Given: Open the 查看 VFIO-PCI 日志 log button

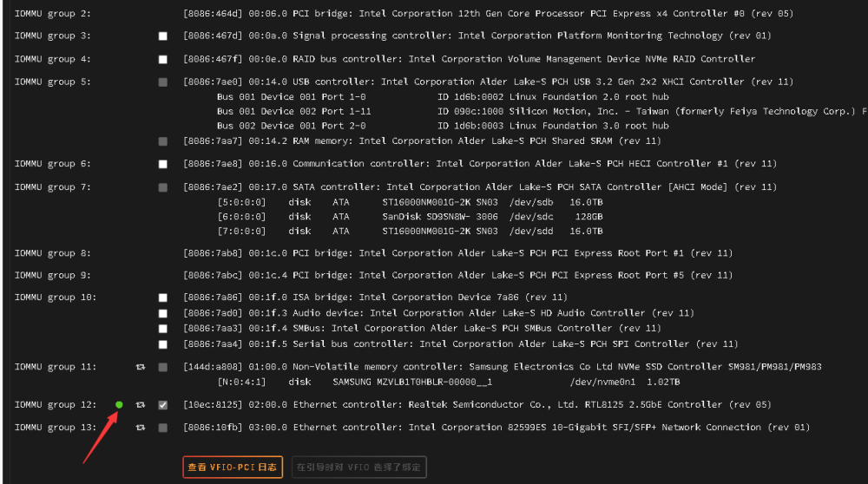Looking at the screenshot, I should click(x=233, y=467).
